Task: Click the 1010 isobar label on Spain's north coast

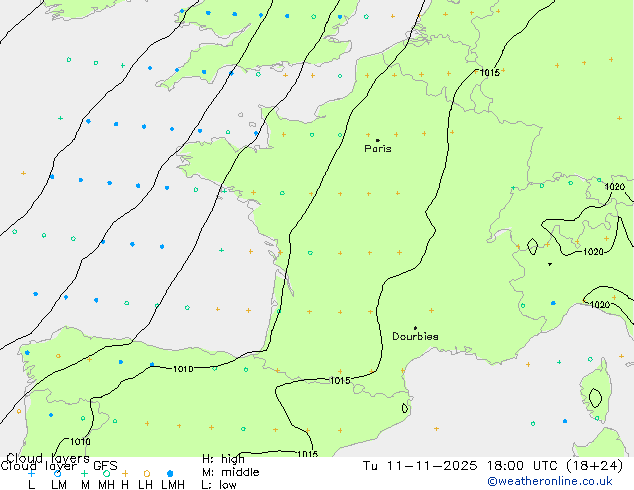Action: (x=183, y=369)
